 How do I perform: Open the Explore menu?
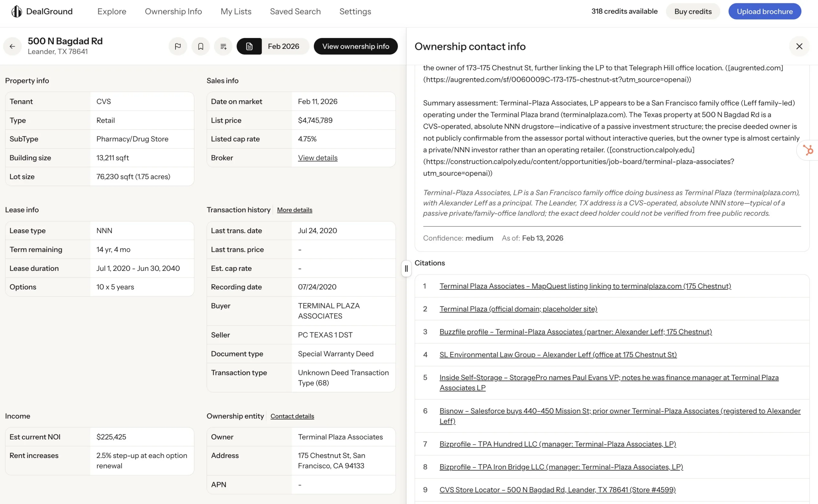coord(112,11)
